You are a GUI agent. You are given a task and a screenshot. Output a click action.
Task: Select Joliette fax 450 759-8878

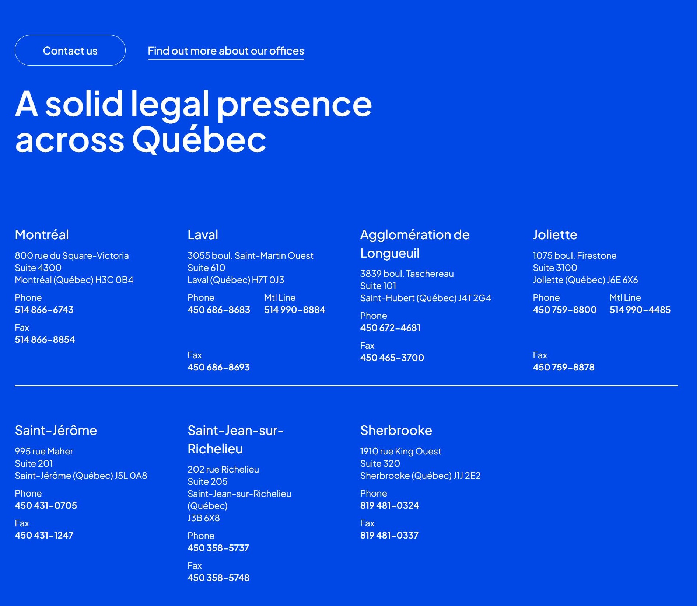click(x=563, y=367)
